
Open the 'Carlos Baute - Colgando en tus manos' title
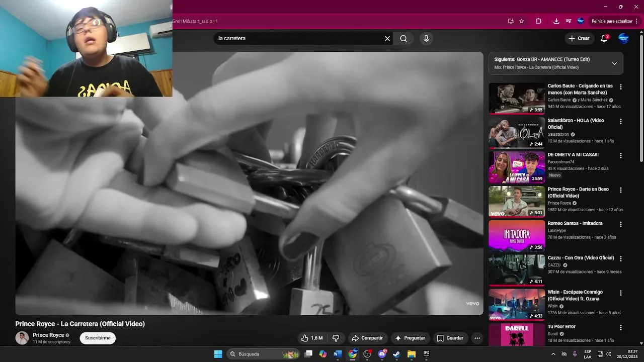tap(580, 89)
